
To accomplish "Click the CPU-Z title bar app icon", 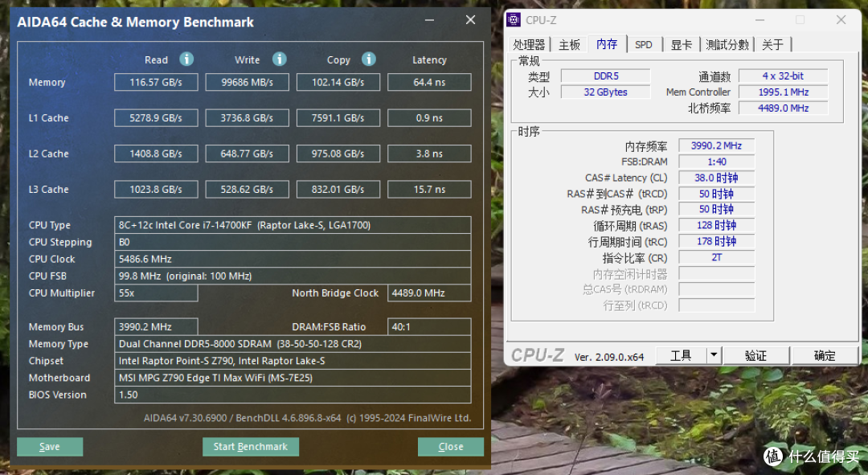I will tap(514, 20).
